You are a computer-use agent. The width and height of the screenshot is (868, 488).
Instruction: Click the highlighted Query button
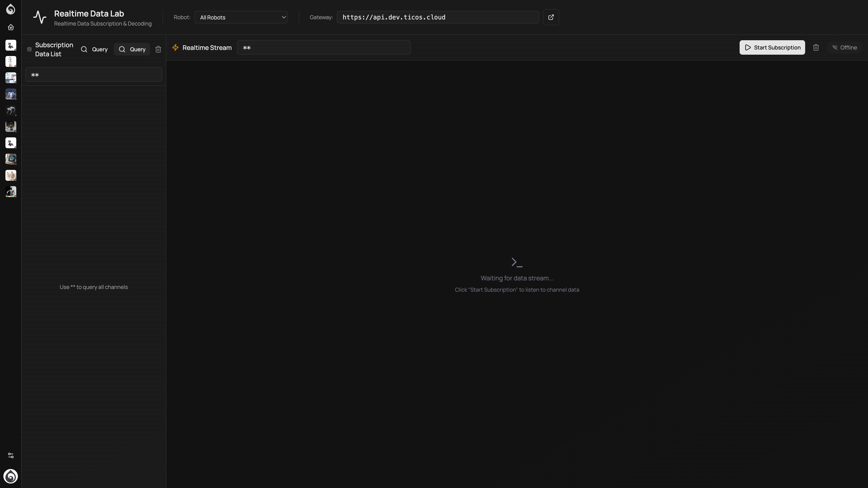(x=132, y=49)
